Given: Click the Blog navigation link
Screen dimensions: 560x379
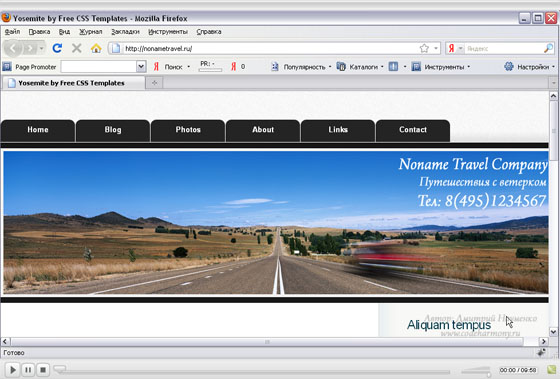Looking at the screenshot, I should click(113, 130).
